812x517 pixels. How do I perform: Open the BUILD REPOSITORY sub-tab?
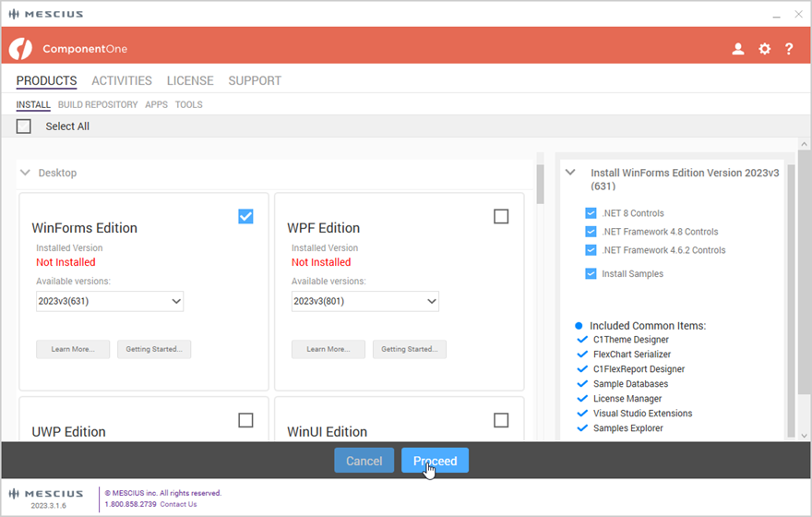pos(98,105)
